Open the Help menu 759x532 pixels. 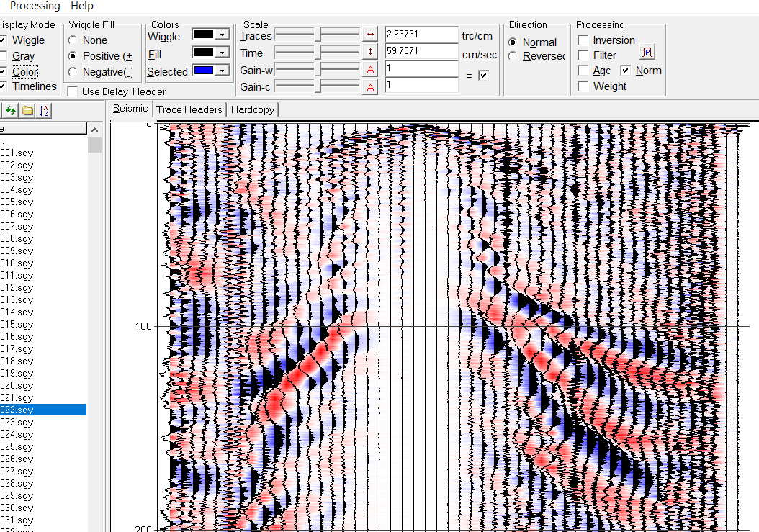tap(82, 6)
